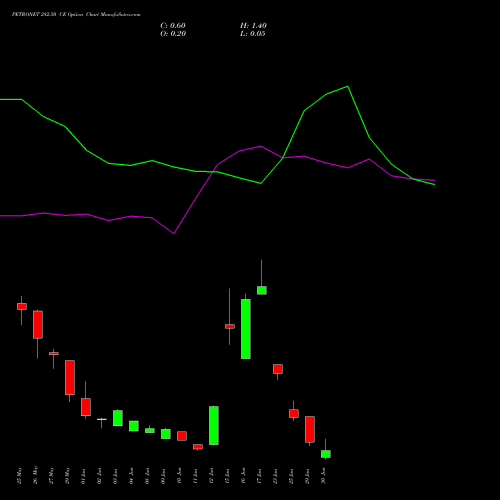500x500 pixels.
Task: Select the tall green candlestick for 12 Jun
Action: [214, 425]
